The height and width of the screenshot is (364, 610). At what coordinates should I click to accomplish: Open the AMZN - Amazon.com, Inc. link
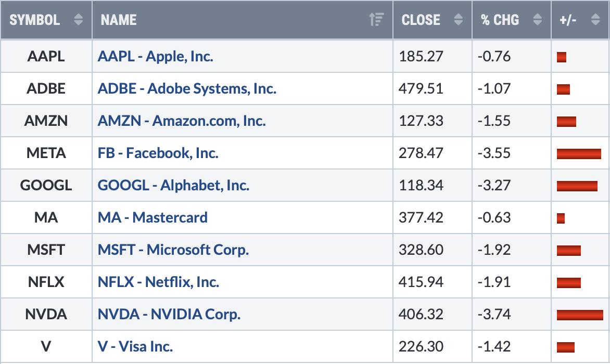(x=182, y=121)
